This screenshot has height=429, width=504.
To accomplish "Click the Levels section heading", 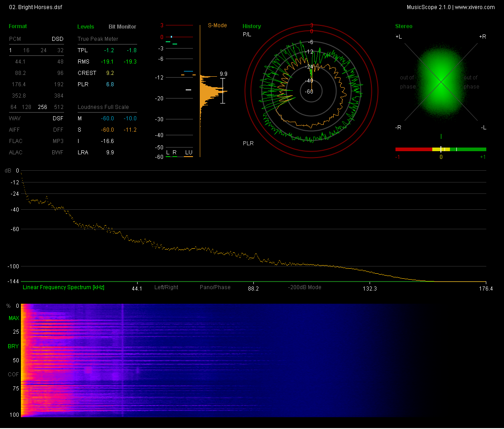I will (86, 27).
